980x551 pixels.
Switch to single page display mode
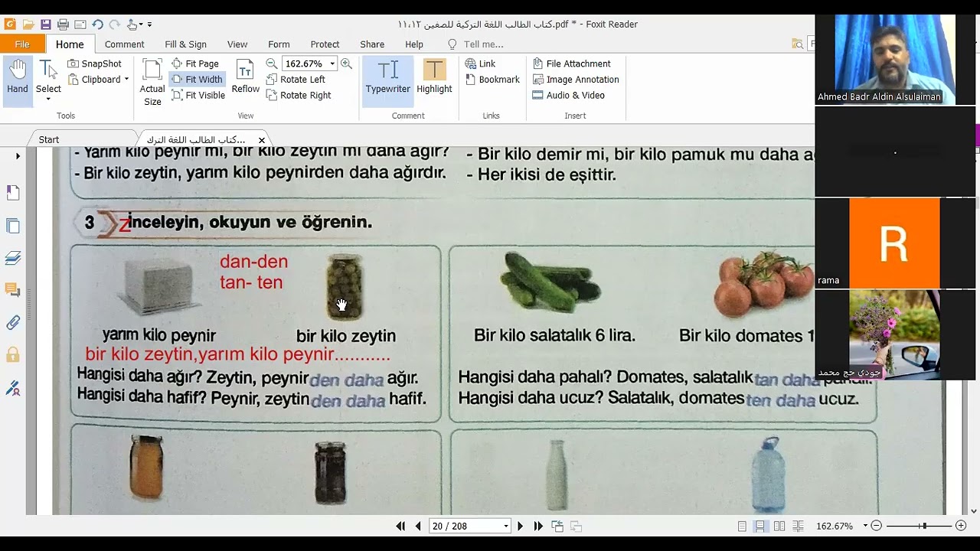[742, 527]
